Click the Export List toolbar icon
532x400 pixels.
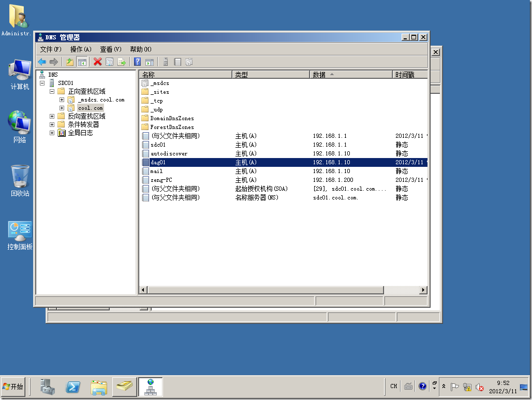(121, 62)
